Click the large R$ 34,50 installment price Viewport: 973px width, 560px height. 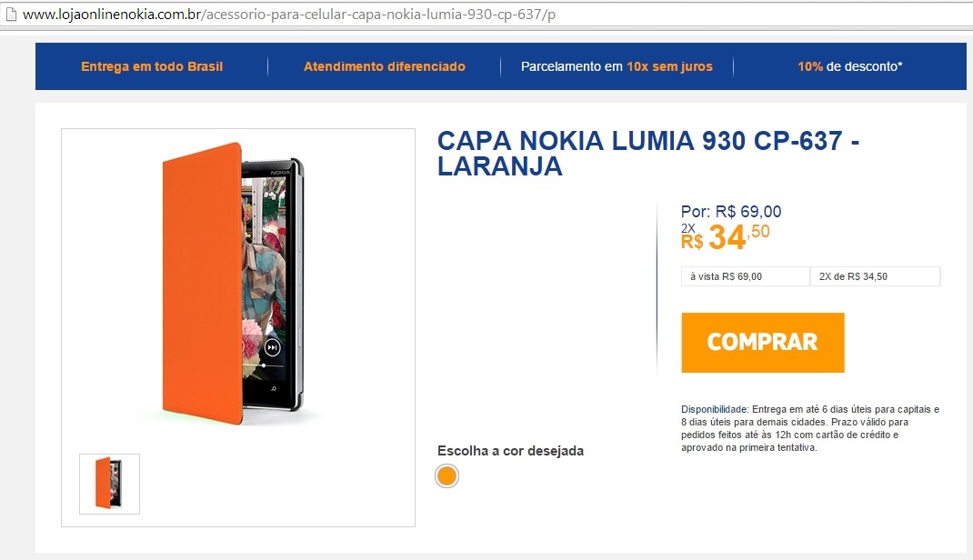click(725, 236)
